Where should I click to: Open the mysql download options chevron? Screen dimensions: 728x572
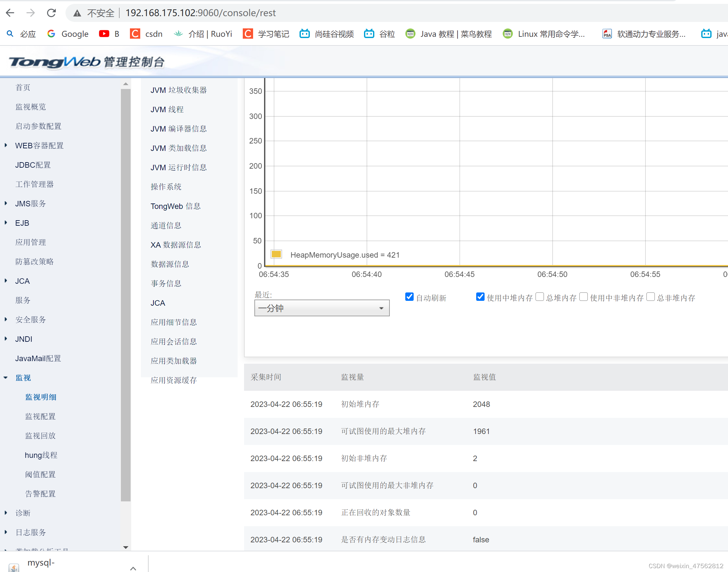[133, 568]
